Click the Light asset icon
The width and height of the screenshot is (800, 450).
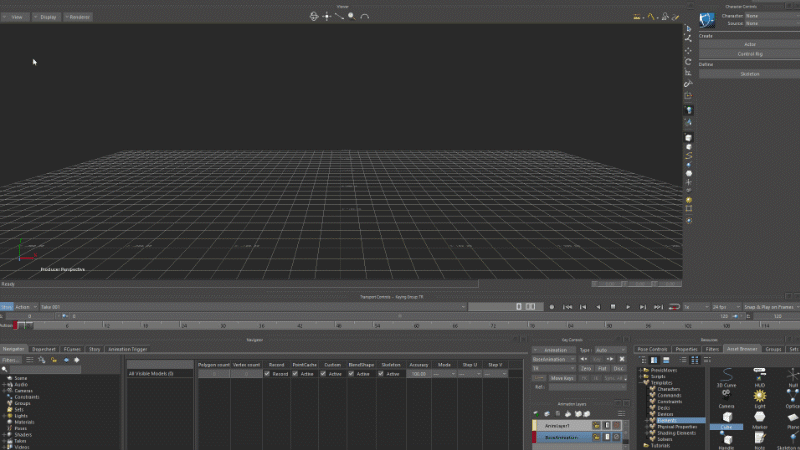760,397
